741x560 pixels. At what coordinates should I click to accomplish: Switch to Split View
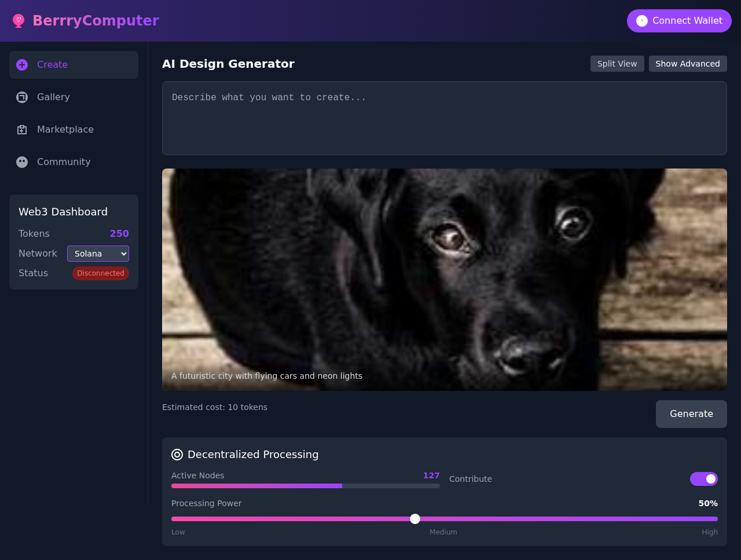(x=617, y=64)
